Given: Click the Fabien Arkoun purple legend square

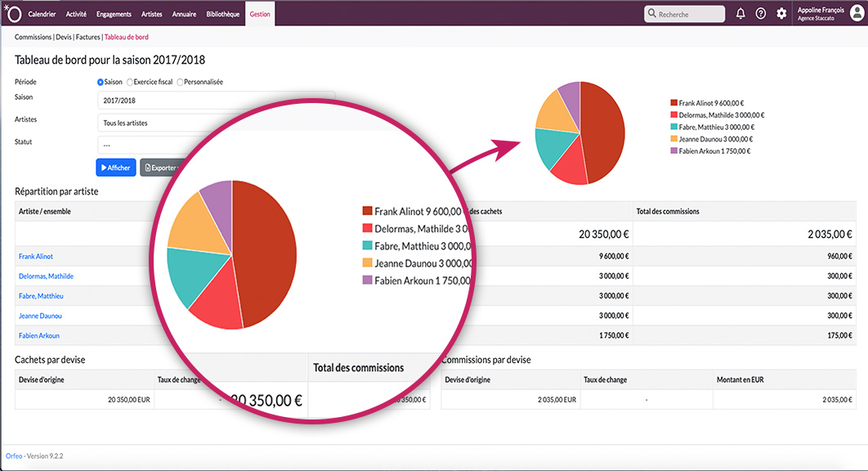Looking at the screenshot, I should coord(673,151).
